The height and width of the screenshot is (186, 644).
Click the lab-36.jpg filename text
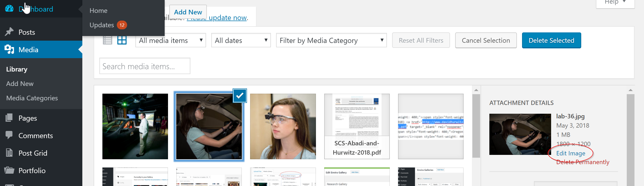point(570,116)
